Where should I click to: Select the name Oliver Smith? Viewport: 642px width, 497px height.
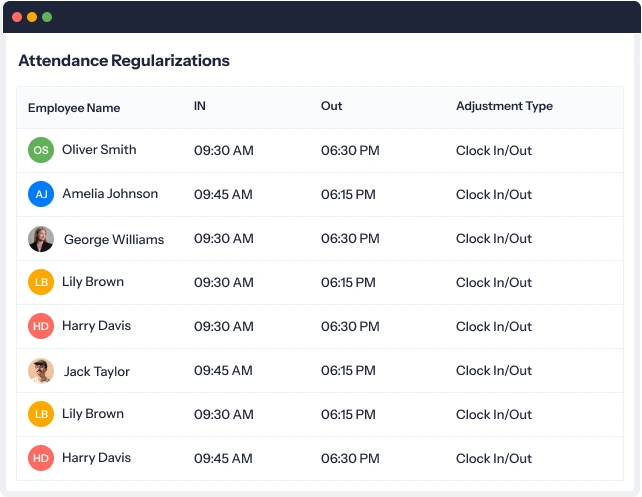coord(99,149)
